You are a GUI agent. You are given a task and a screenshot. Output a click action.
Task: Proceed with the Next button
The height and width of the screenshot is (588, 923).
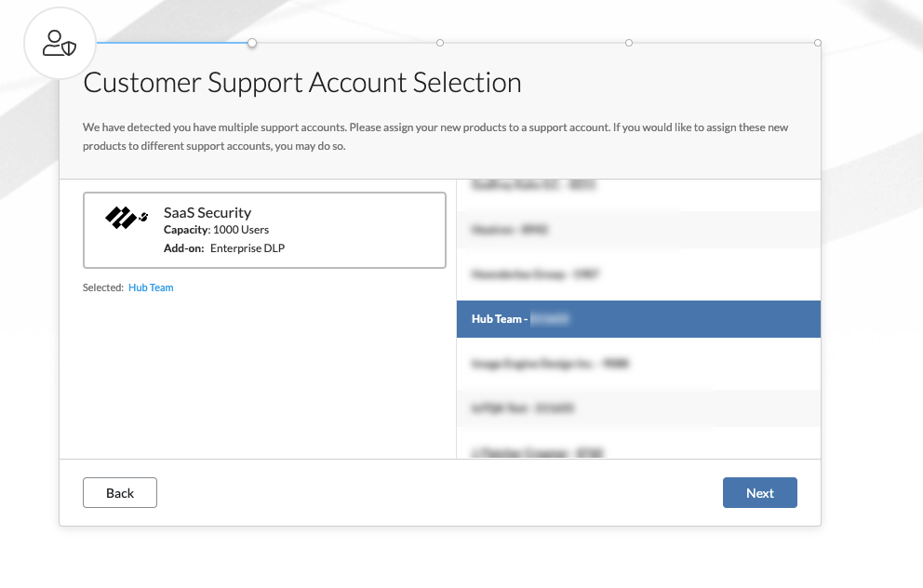click(759, 493)
